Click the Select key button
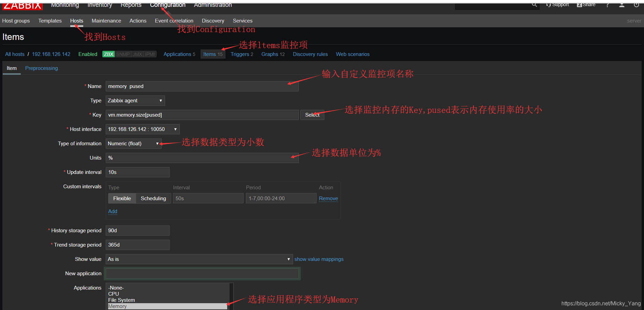 312,115
